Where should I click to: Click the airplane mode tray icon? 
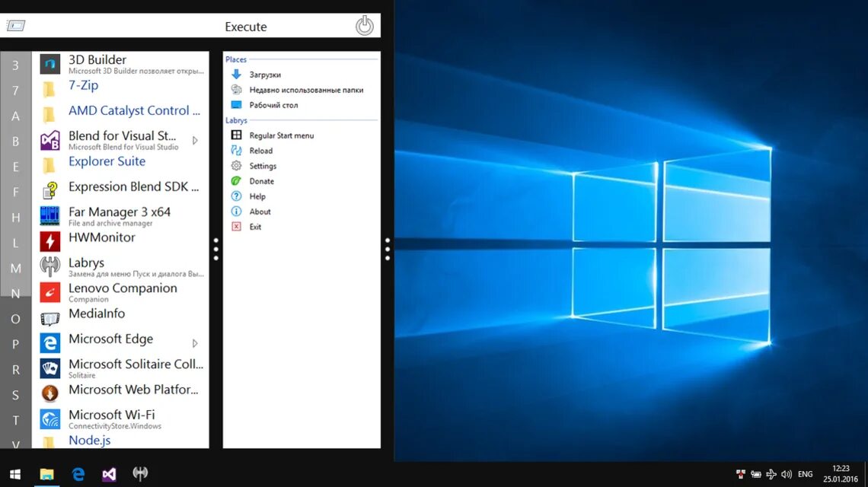click(x=771, y=474)
